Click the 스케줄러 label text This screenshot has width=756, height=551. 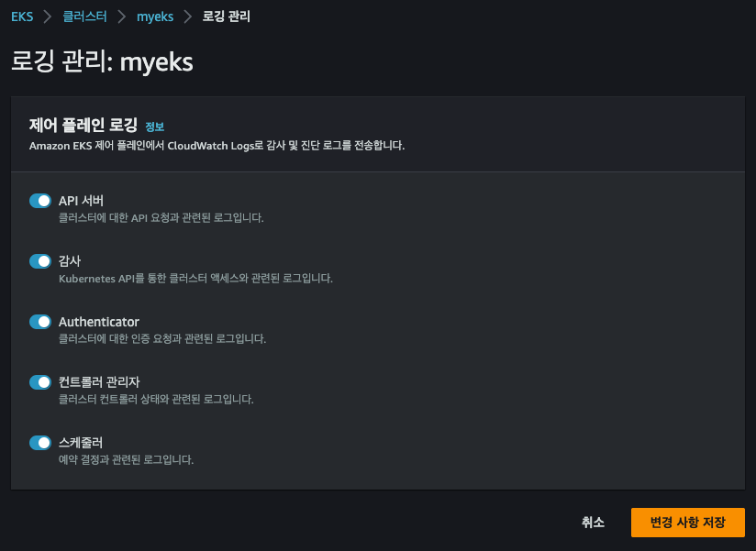coord(81,443)
